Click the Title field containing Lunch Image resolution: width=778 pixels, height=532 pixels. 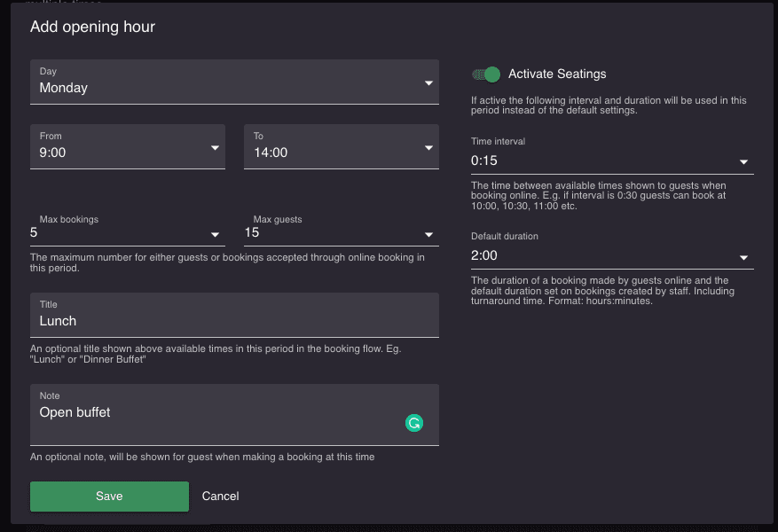[x=234, y=315]
